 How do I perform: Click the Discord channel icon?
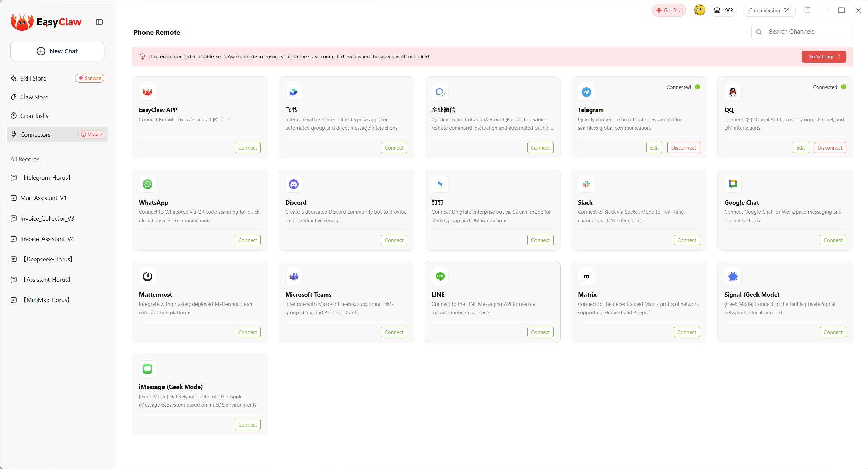pos(293,184)
